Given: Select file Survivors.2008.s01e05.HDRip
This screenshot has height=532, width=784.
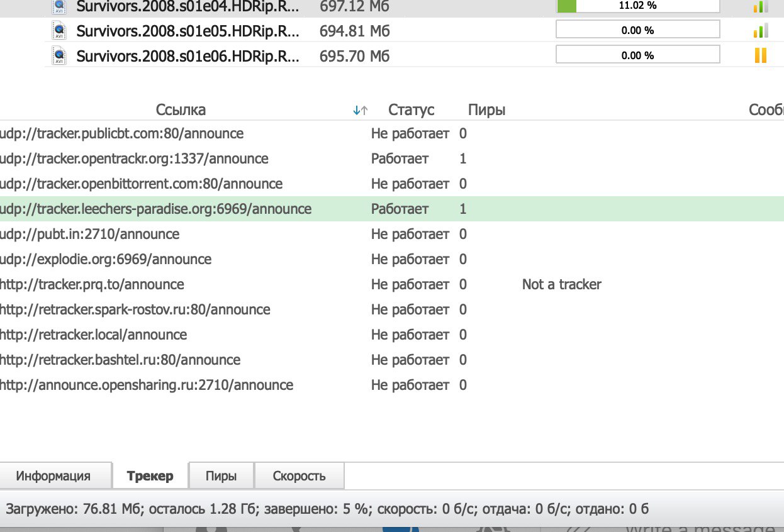Looking at the screenshot, I should click(x=188, y=30).
